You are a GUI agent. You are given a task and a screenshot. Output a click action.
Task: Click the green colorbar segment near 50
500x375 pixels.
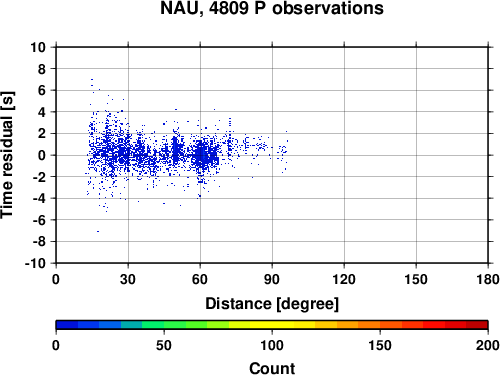tap(164, 325)
